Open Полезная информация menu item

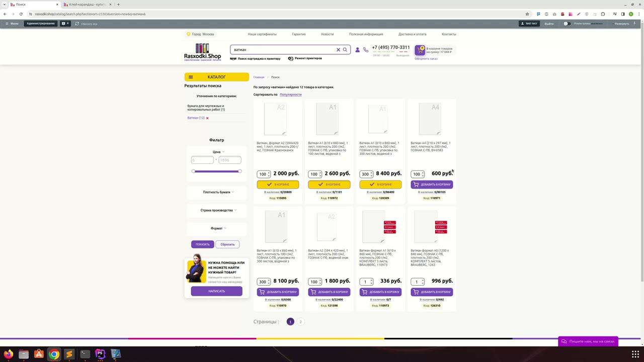click(x=366, y=34)
